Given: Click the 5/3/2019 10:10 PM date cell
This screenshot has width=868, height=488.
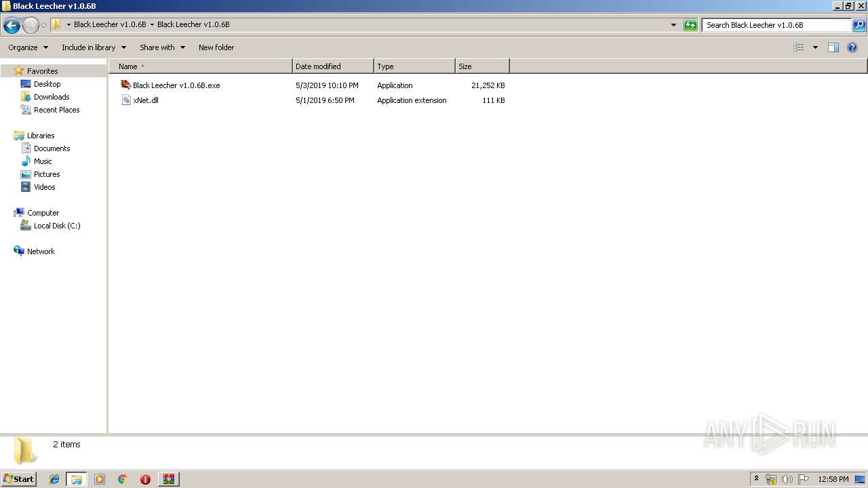Looking at the screenshot, I should (327, 85).
